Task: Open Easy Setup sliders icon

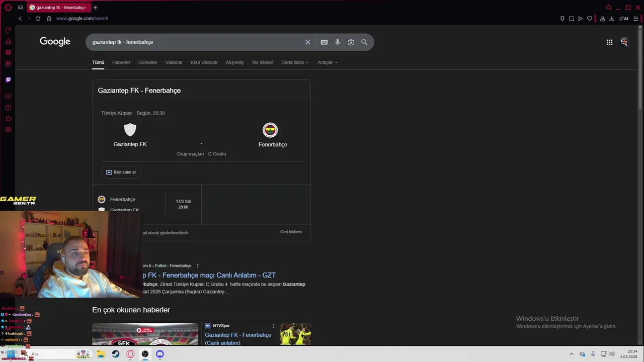Action: tap(635, 19)
